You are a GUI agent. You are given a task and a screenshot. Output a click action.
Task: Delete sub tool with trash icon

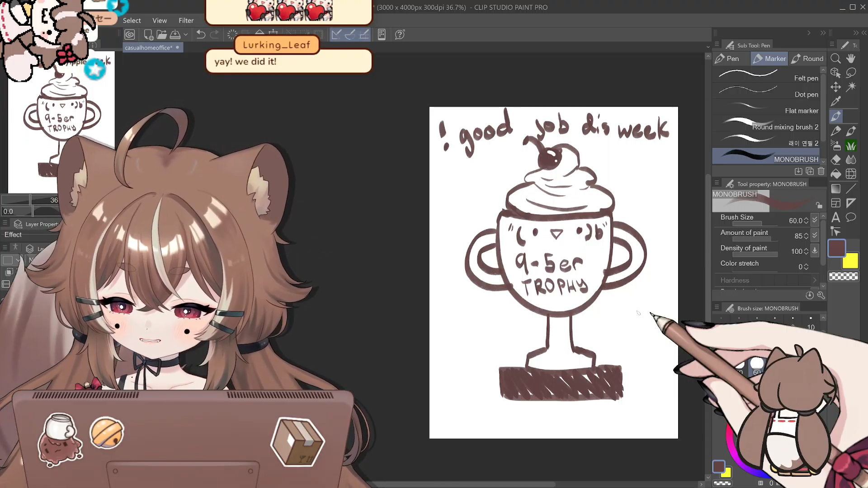click(x=821, y=172)
